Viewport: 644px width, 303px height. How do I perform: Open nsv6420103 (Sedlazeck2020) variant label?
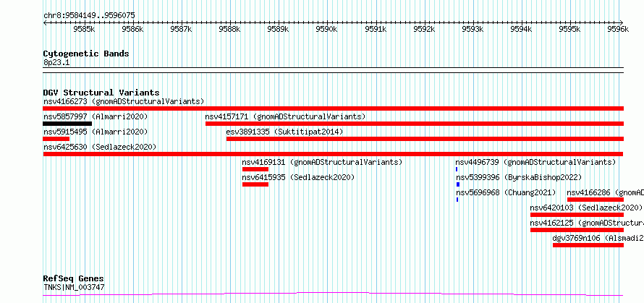[587, 208]
